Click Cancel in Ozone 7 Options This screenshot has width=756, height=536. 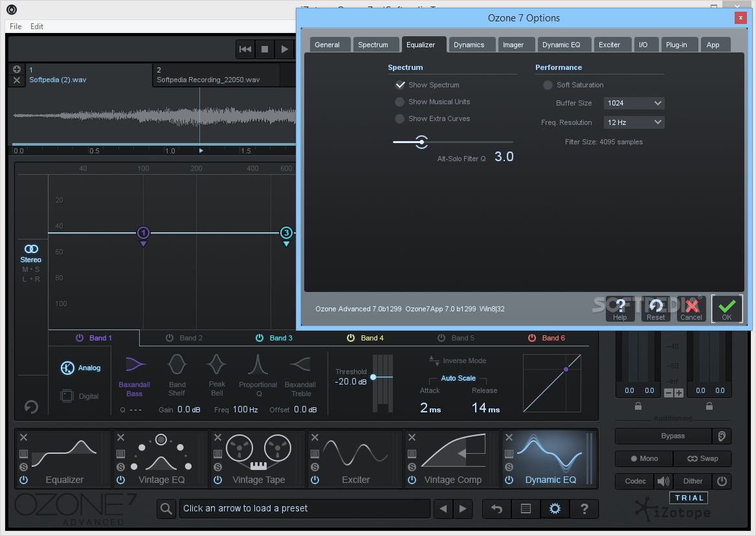click(691, 309)
